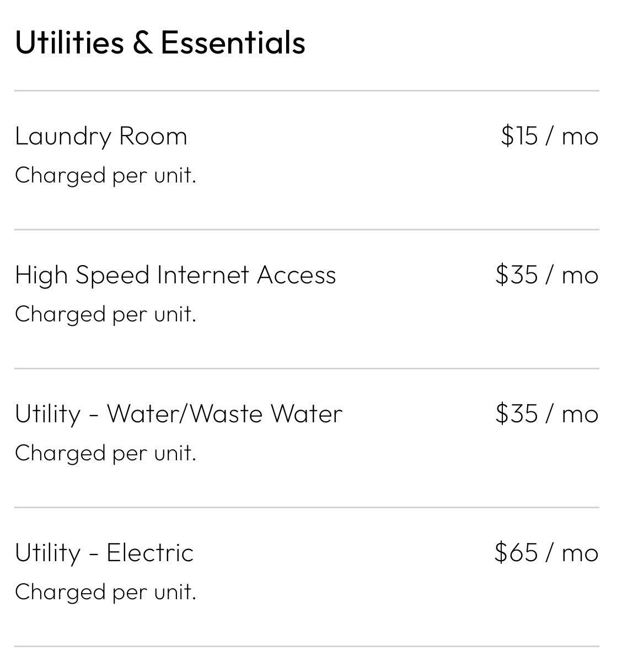The image size is (617, 672).
Task: Click the word Laundry in first row
Action: pyautogui.click(x=63, y=137)
